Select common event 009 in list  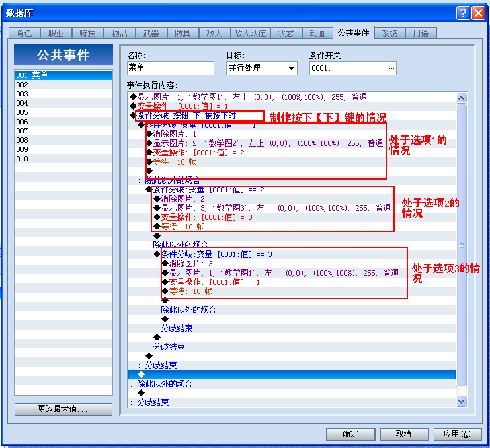coord(63,149)
